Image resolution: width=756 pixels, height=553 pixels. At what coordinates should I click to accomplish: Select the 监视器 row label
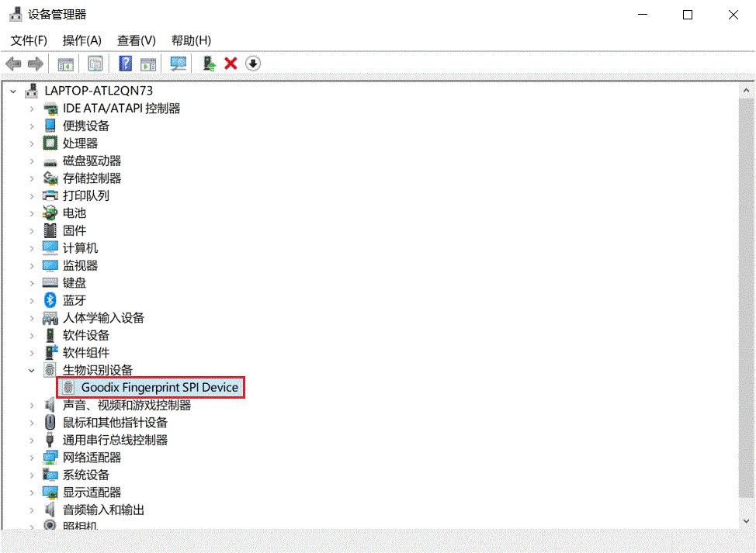pyautogui.click(x=80, y=265)
